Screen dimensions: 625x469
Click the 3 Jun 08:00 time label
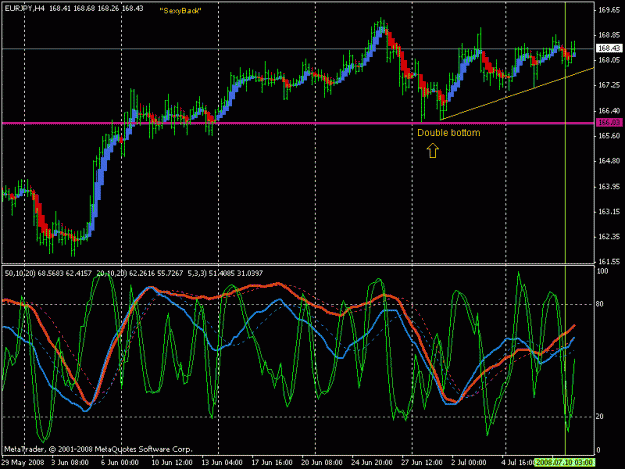(70, 463)
